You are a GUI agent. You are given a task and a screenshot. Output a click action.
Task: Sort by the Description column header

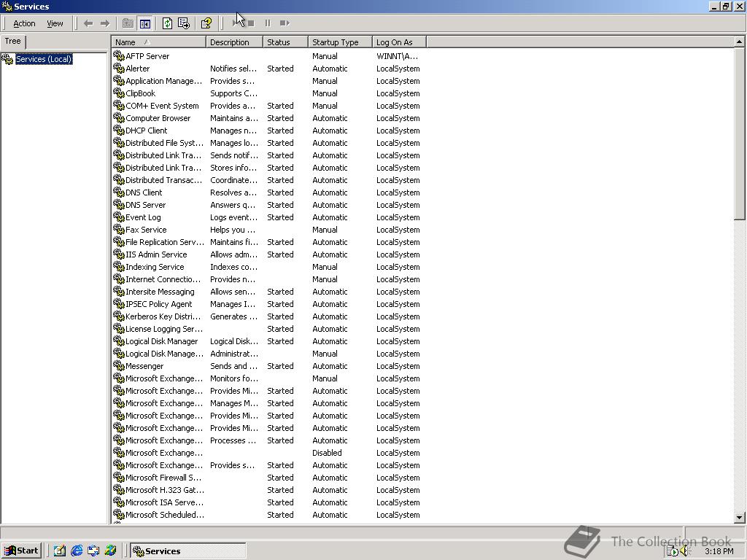(234, 42)
